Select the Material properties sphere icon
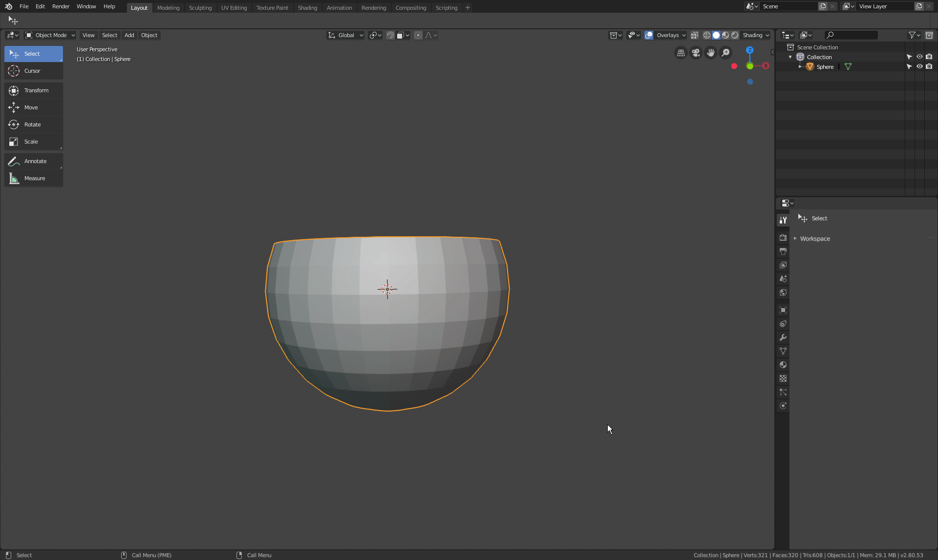The image size is (938, 560). click(x=783, y=365)
